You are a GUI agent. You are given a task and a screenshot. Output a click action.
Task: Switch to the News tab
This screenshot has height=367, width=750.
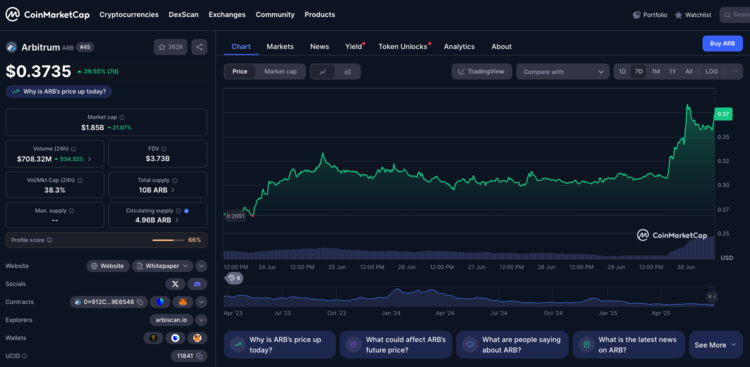(x=320, y=46)
